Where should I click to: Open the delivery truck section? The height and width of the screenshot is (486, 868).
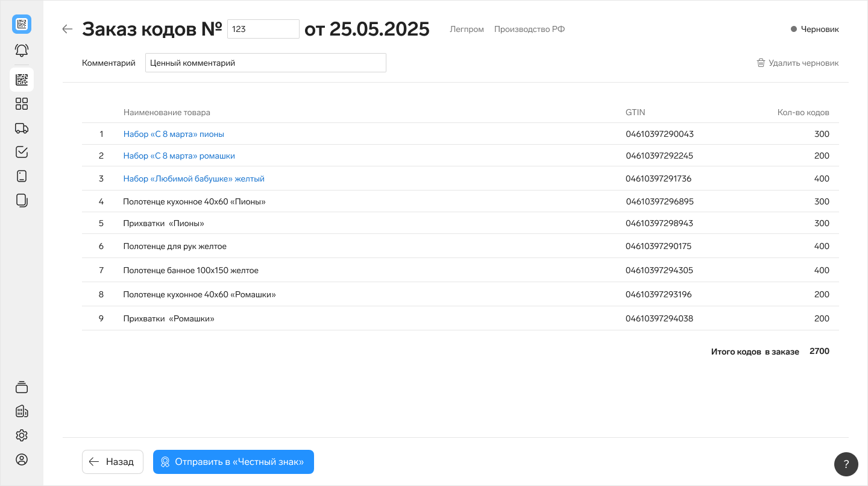pos(22,128)
